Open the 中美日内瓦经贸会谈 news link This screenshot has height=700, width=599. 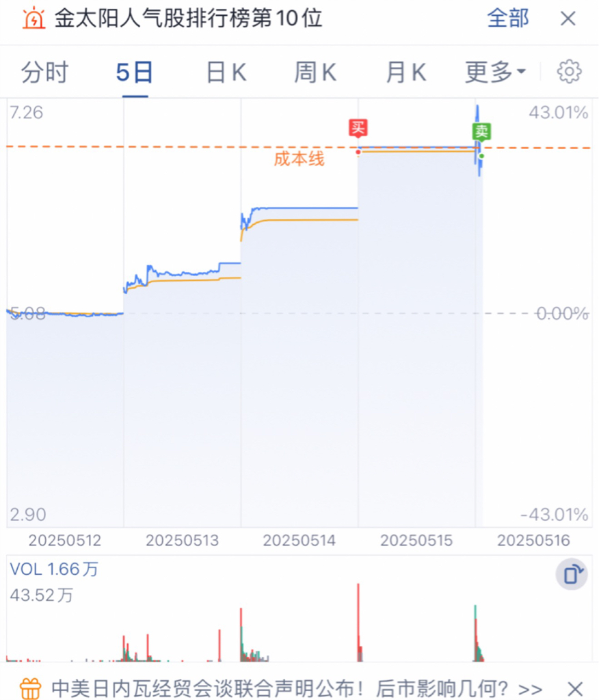tap(297, 688)
